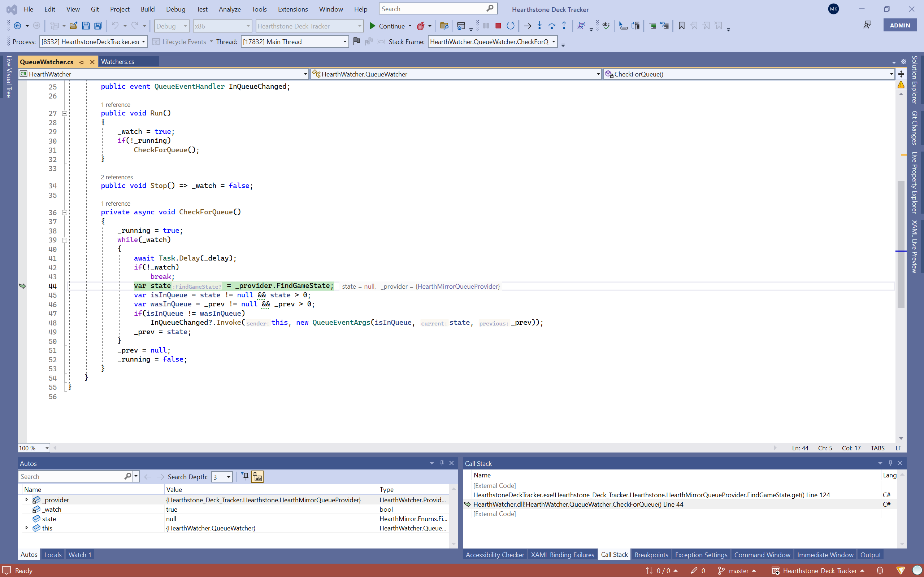
Task: Open the Search Depth dropdown
Action: [x=228, y=477]
